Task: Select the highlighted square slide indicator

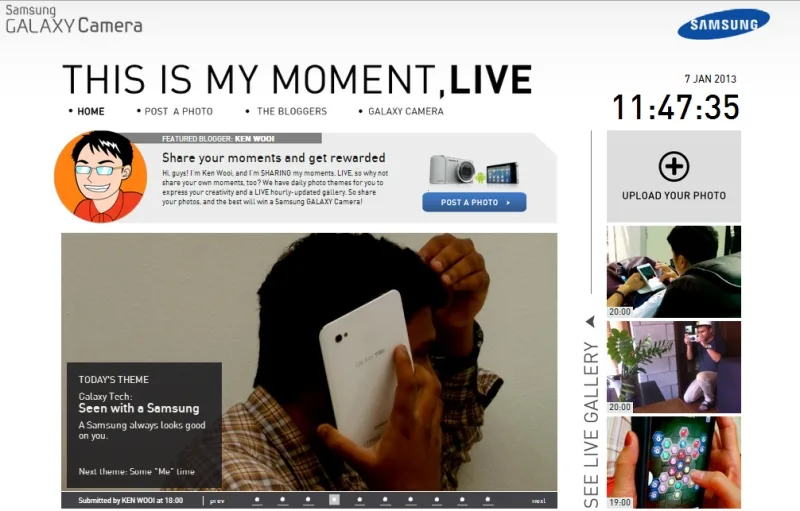Action: pos(334,500)
